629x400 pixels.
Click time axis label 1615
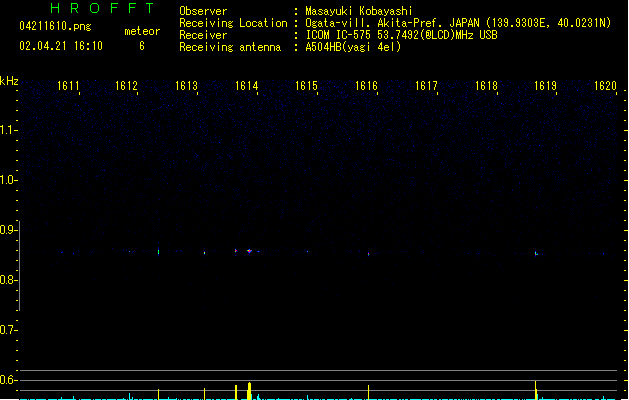click(x=306, y=86)
